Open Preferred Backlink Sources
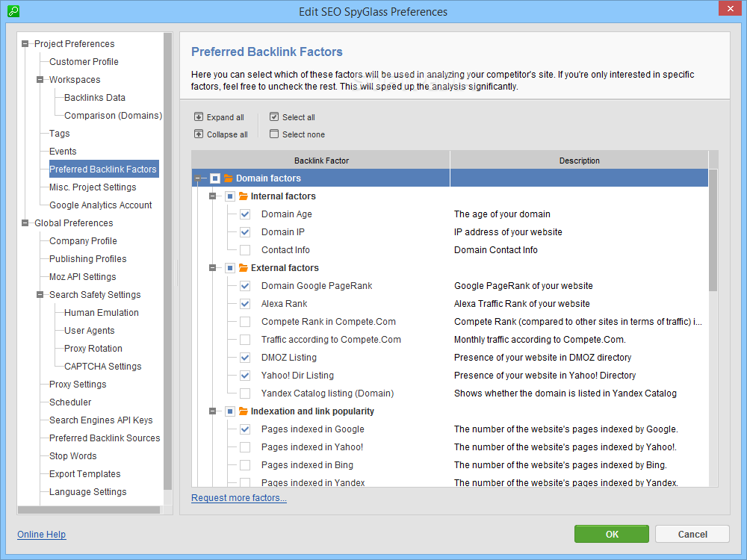The height and width of the screenshot is (560, 747). click(x=105, y=438)
